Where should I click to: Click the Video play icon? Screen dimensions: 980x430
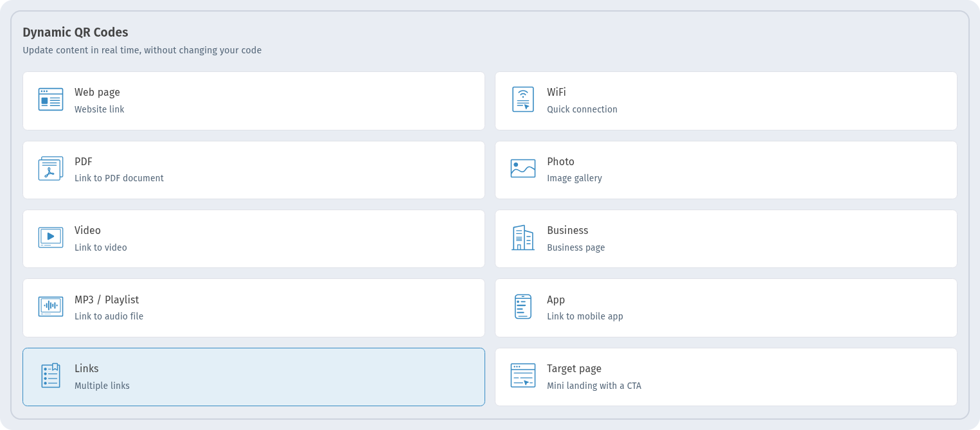51,237
